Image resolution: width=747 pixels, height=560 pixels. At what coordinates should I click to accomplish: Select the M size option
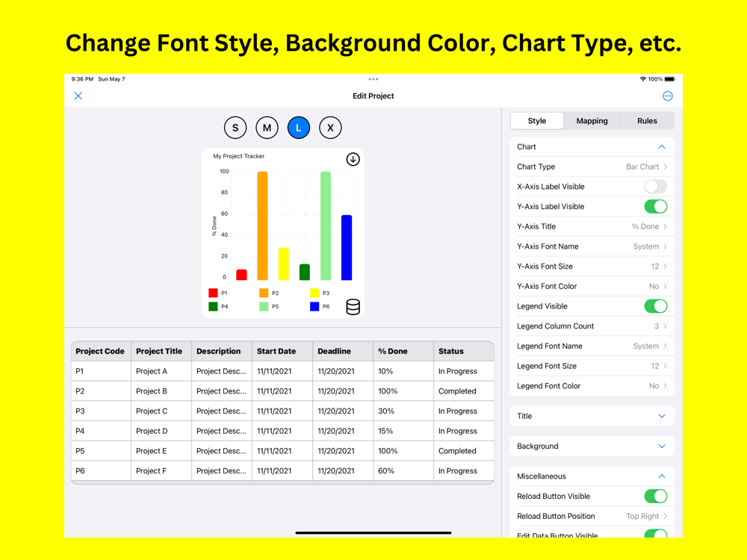pos(267,128)
